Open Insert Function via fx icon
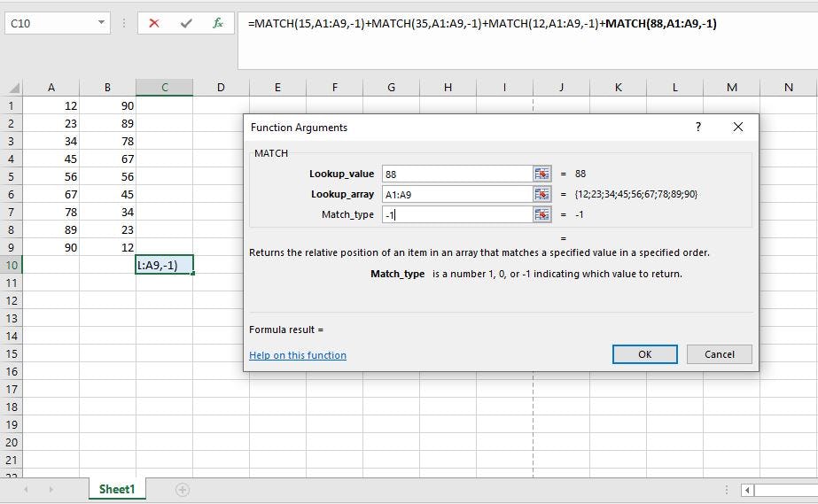This screenshot has height=504, width=818. coord(218,23)
